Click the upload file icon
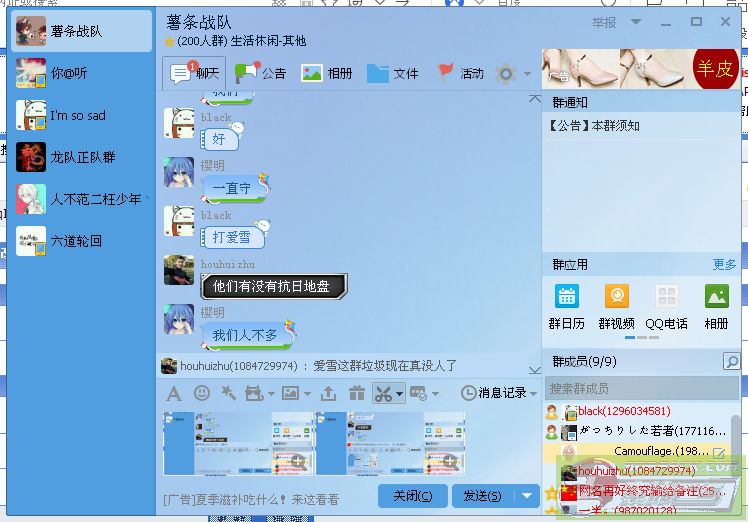 click(328, 394)
